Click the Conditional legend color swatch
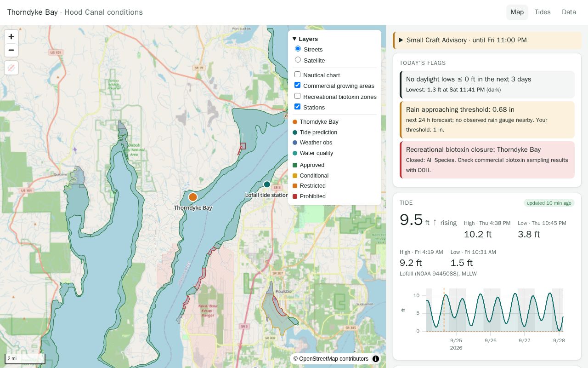This screenshot has height=368, width=588. [x=295, y=176]
